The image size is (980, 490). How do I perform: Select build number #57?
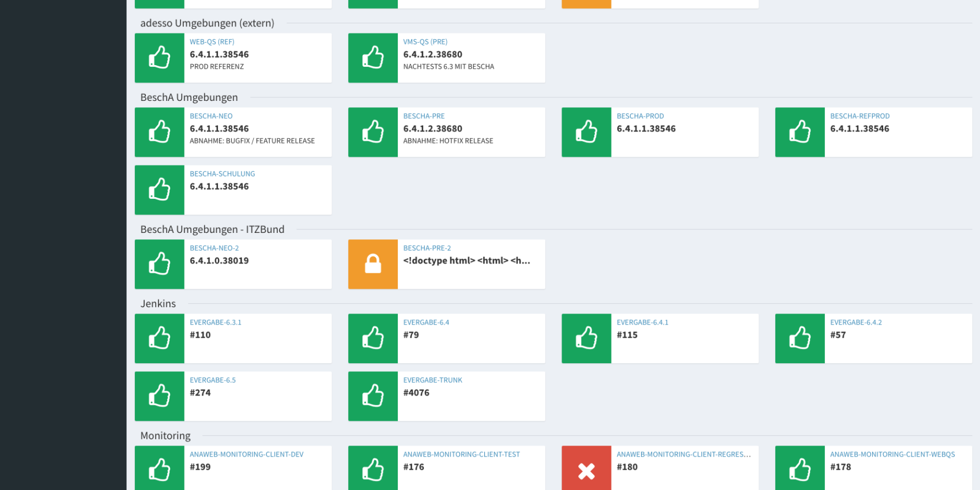click(x=838, y=336)
